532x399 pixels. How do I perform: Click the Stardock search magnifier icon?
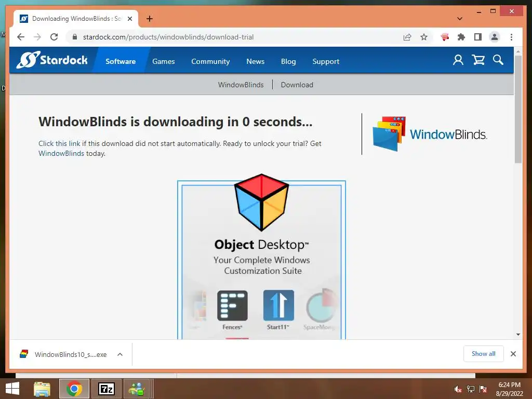coord(498,60)
